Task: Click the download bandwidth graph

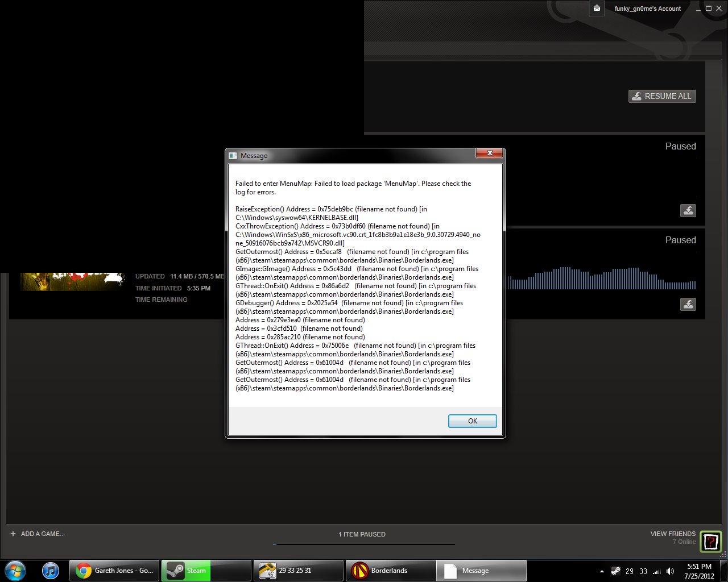Action: [x=601, y=278]
